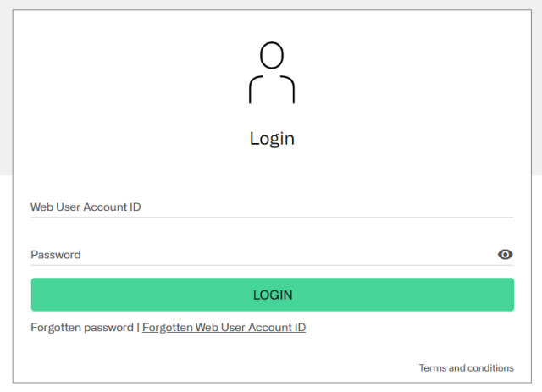Screen dimensions: 542x392
Task: Select the person avatar above Login
Action: pyautogui.click(x=272, y=73)
